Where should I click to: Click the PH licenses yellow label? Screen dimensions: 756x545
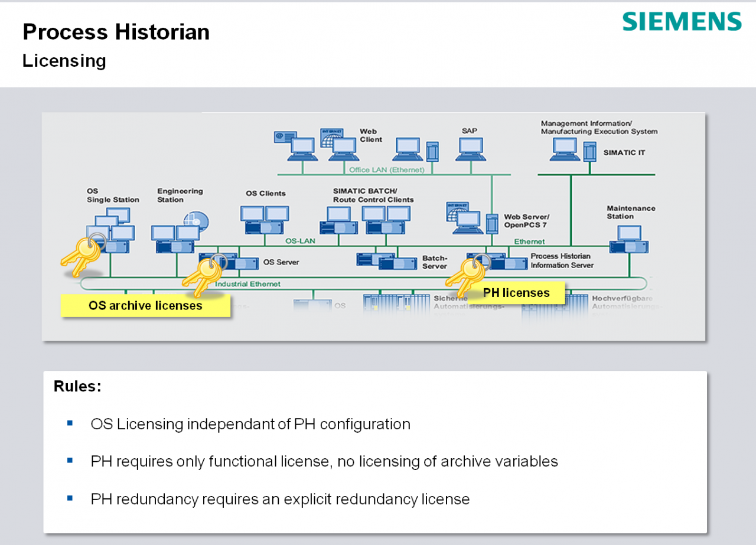516,293
